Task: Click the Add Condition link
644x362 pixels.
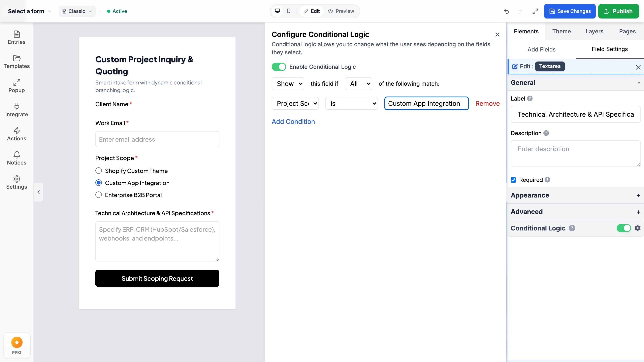Action: (x=293, y=122)
